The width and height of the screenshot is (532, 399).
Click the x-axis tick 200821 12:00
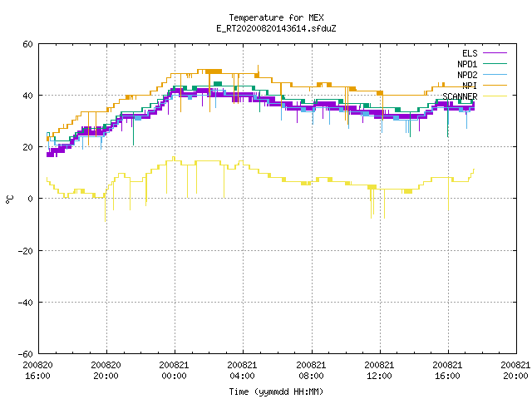[379, 371]
